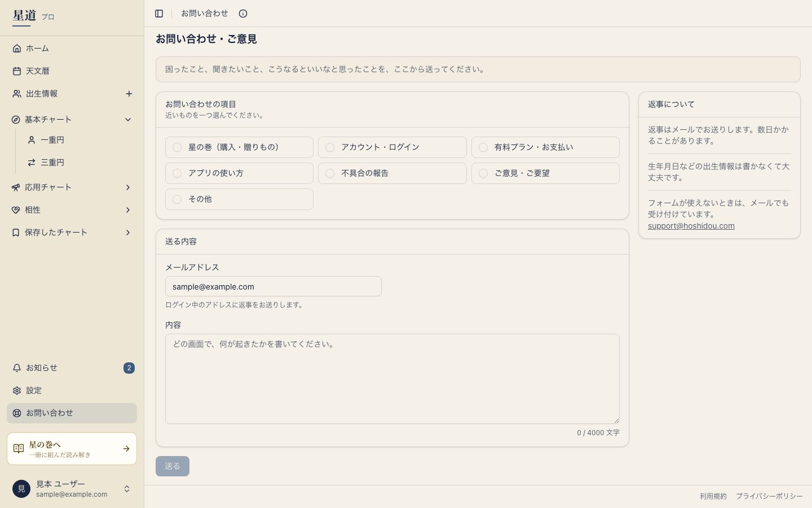812x508 pixels.
Task: Click the お問い合わせ breadcrumb in top bar
Action: 205,14
